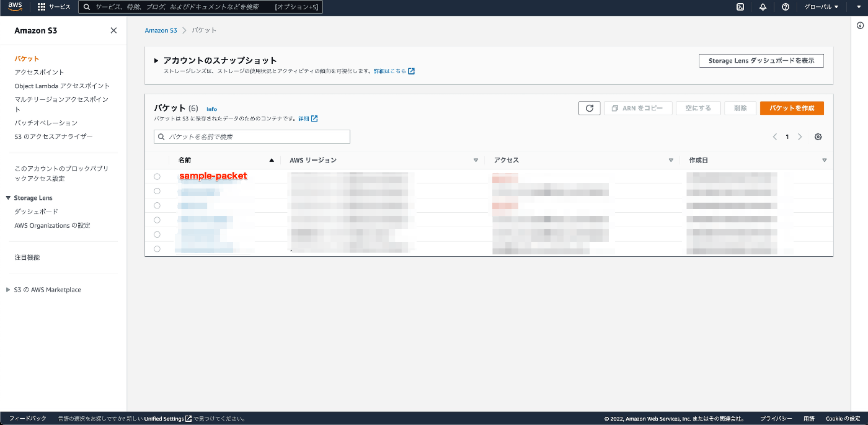Open the Amazon S3 breadcrumb link
Image resolution: width=868 pixels, height=425 pixels.
161,30
